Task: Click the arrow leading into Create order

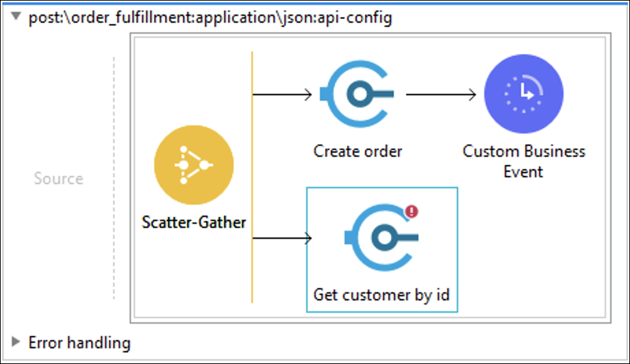Action: (282, 94)
